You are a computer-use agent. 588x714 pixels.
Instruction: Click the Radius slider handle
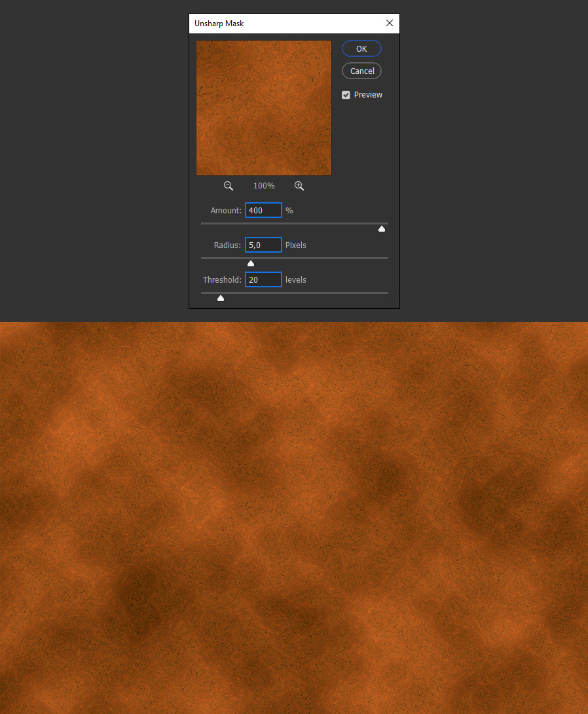(x=251, y=264)
